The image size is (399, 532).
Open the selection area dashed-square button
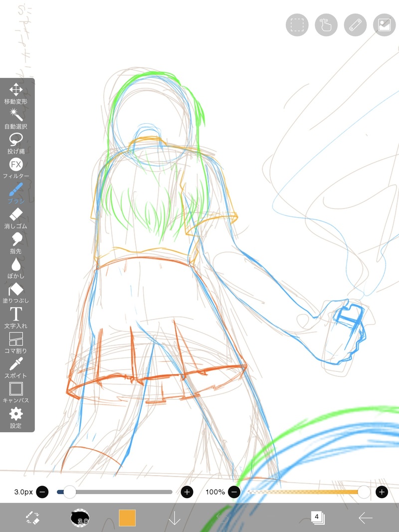pyautogui.click(x=297, y=25)
